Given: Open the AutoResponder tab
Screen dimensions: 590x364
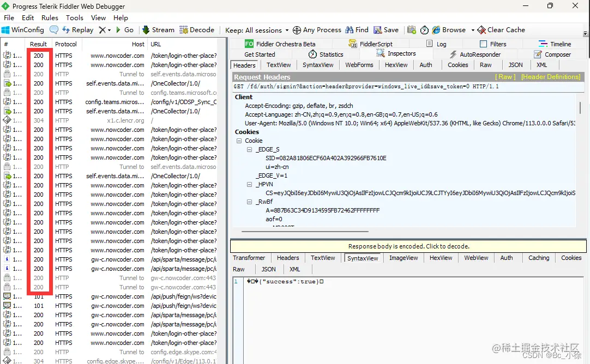Looking at the screenshot, I should coord(475,54).
